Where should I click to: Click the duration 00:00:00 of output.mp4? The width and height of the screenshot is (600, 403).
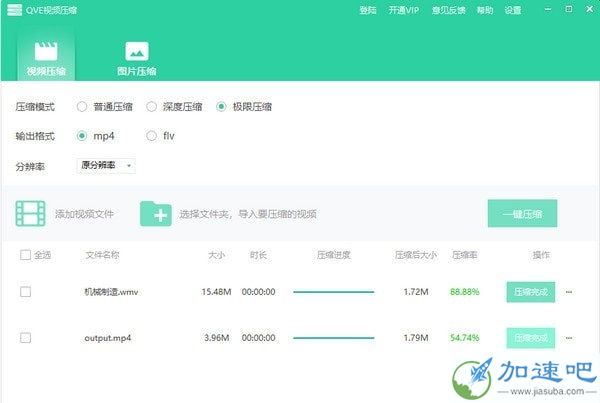tap(258, 338)
